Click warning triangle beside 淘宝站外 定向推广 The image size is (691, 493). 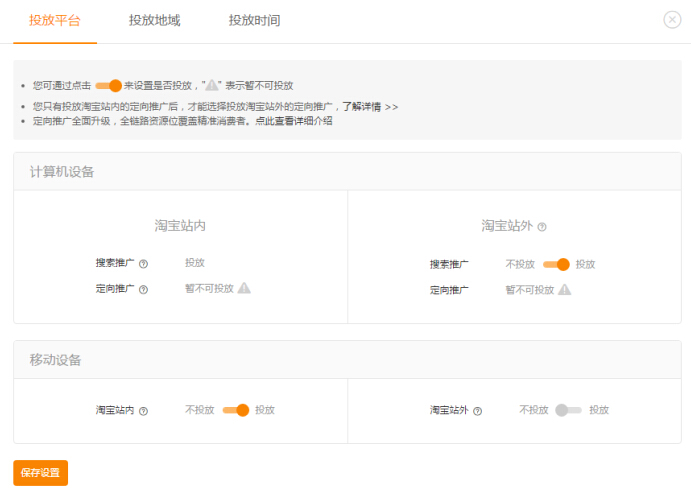click(x=564, y=289)
